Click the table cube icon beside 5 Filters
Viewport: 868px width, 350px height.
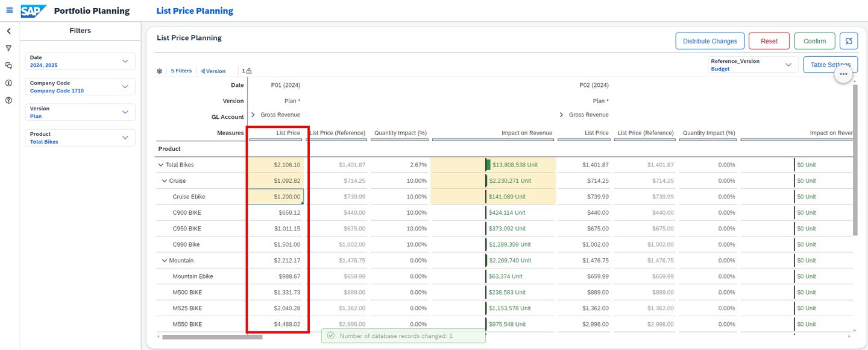point(159,71)
